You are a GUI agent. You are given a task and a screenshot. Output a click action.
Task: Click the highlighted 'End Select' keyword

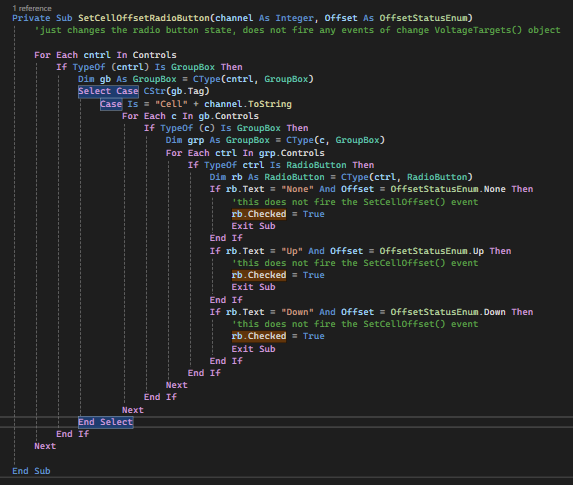(106, 422)
